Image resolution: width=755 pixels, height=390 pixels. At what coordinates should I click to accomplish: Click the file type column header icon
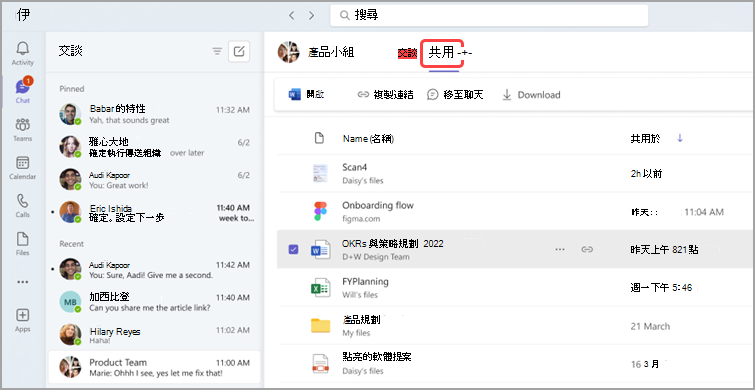318,139
